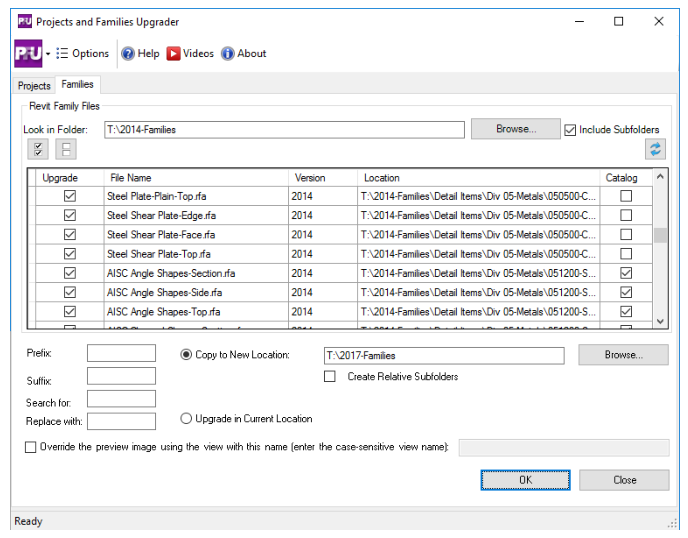Open the Options menu
Image resolution: width=688 pixels, height=538 pixels.
point(82,54)
